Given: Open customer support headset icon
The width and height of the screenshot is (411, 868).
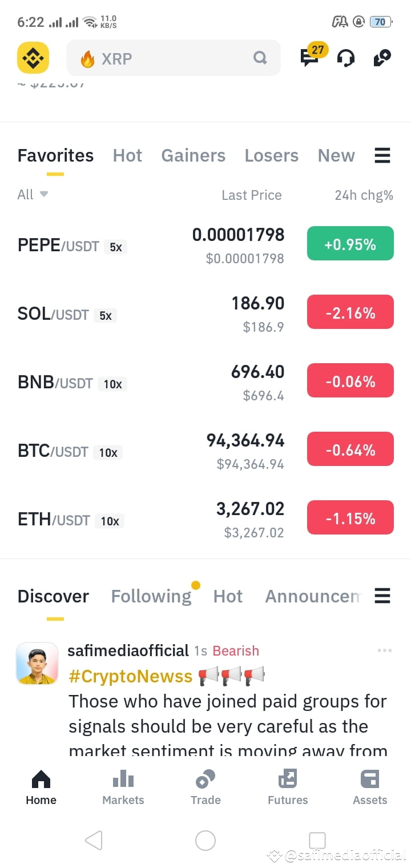Looking at the screenshot, I should click(x=346, y=58).
